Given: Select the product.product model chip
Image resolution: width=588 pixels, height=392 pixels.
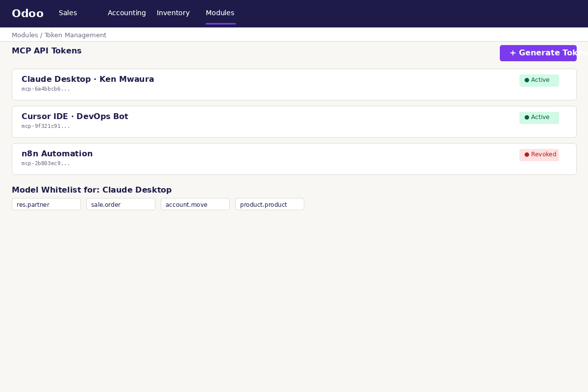Looking at the screenshot, I should pos(269,204).
